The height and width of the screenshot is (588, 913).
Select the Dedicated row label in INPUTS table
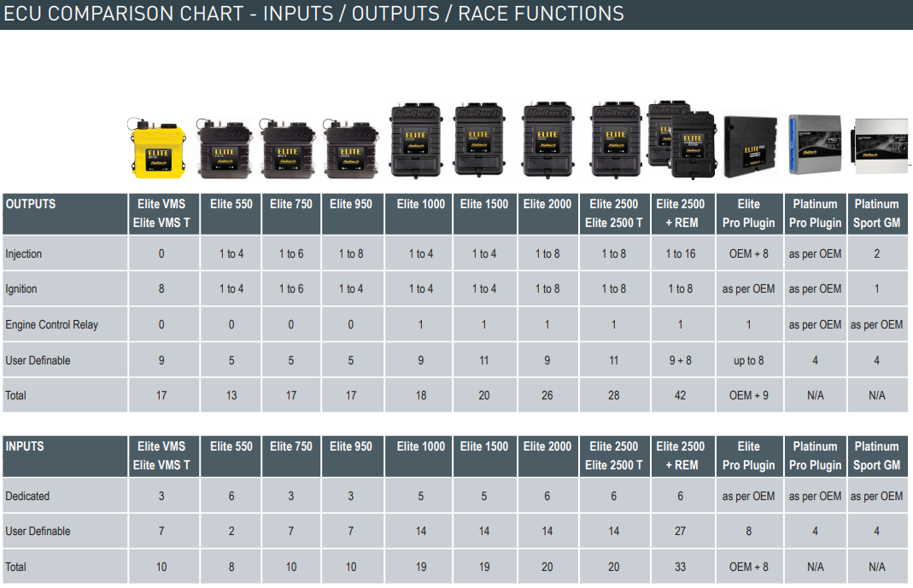(x=27, y=496)
